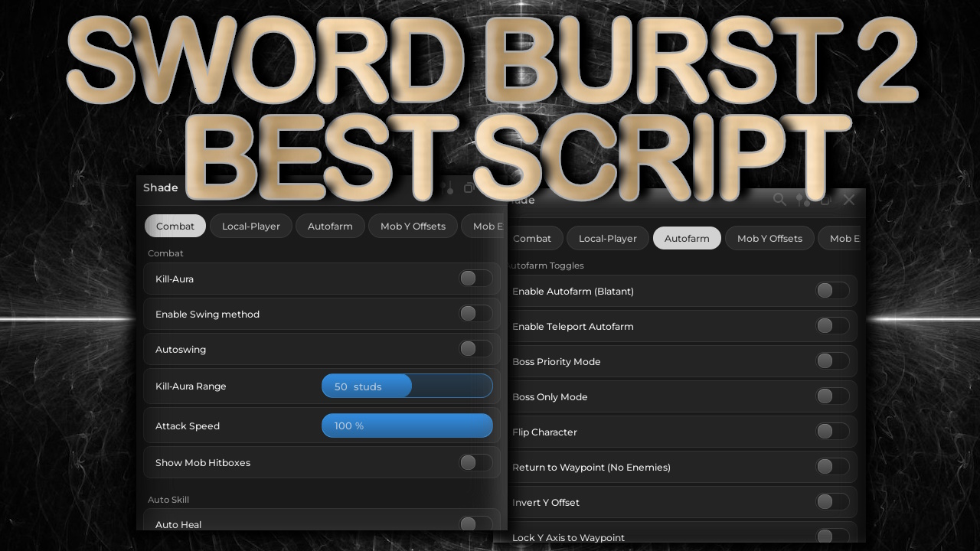Click the search icon in the right Shade window
Image resolution: width=980 pixels, height=551 pixels.
point(779,200)
